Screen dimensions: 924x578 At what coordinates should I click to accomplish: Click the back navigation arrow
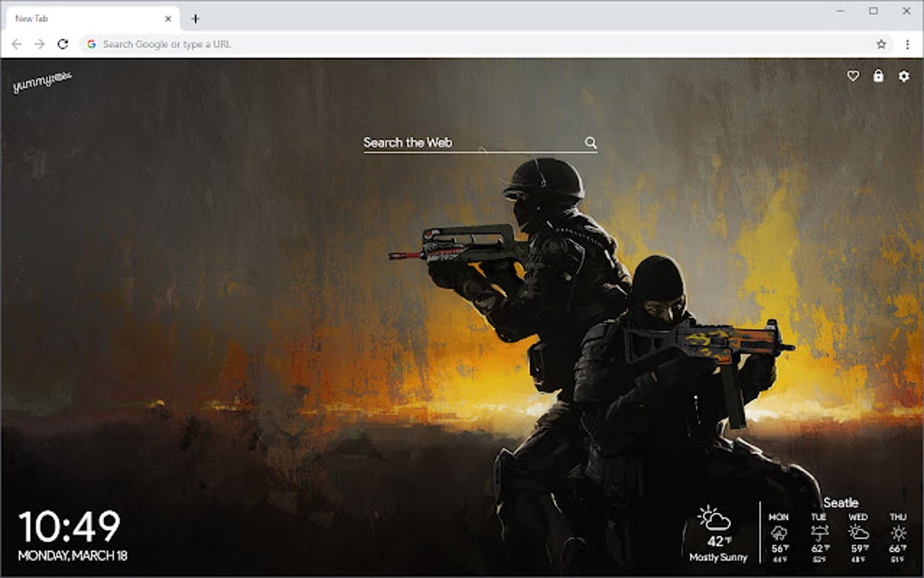coord(16,43)
